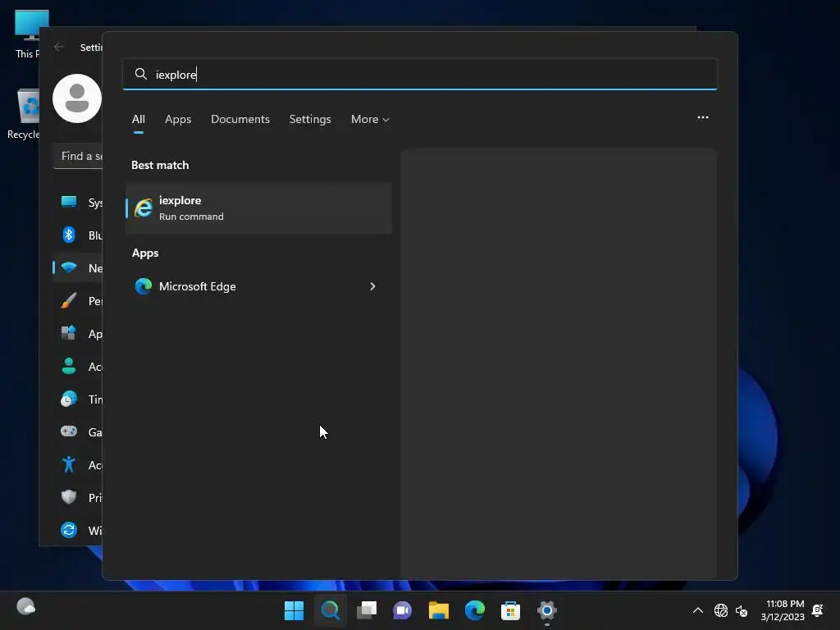Select System in Settings sidebar
Image resolution: width=840 pixels, height=630 pixels.
[x=79, y=203]
